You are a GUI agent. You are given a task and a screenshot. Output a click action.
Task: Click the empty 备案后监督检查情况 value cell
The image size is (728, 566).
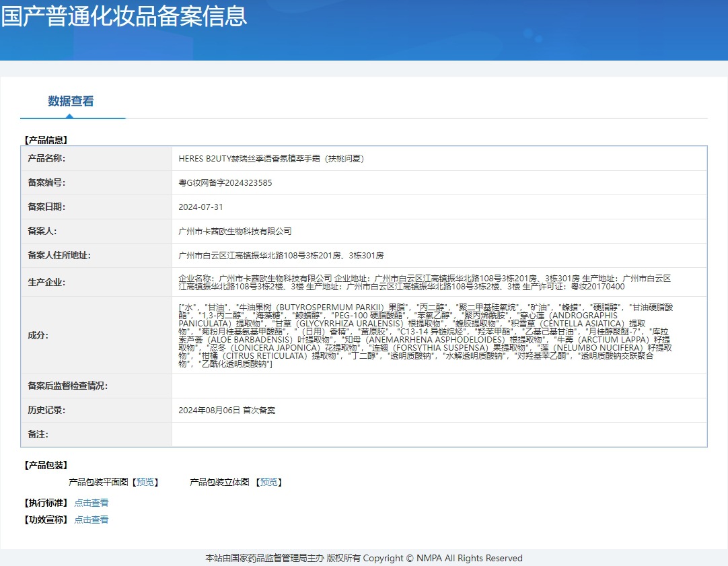tap(439, 386)
